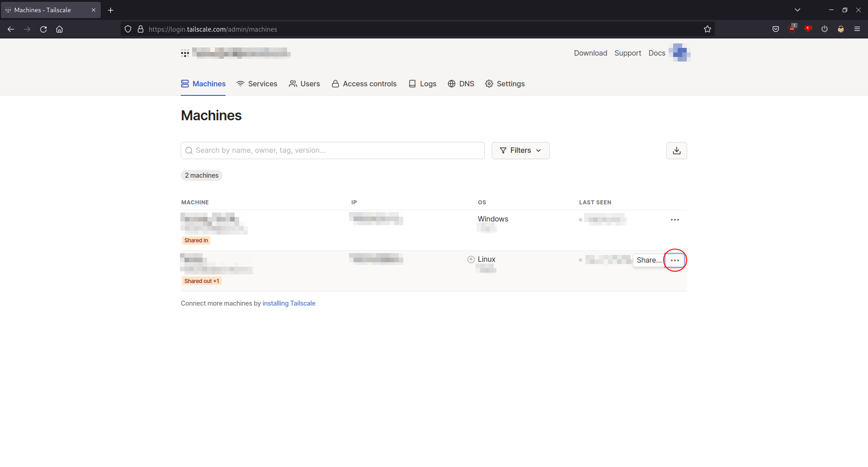The height and width of the screenshot is (467, 868).
Task: Click the LAST SEEN column header
Action: pos(595,203)
